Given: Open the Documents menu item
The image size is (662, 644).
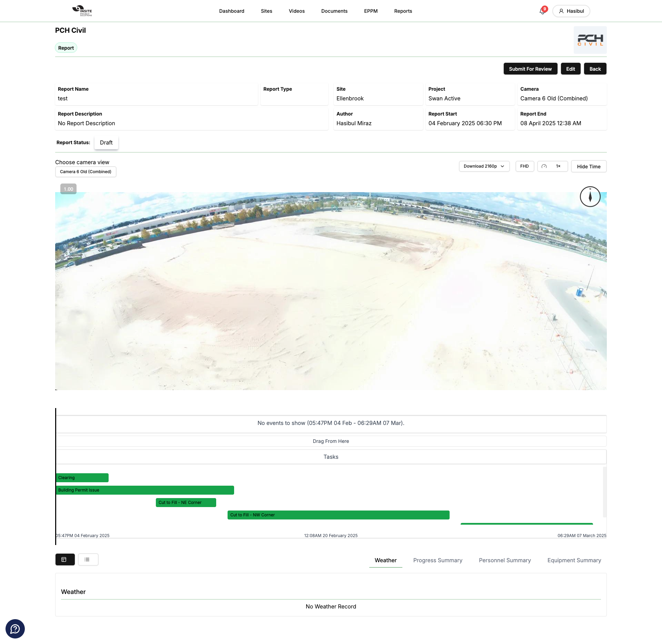Looking at the screenshot, I should pos(334,11).
